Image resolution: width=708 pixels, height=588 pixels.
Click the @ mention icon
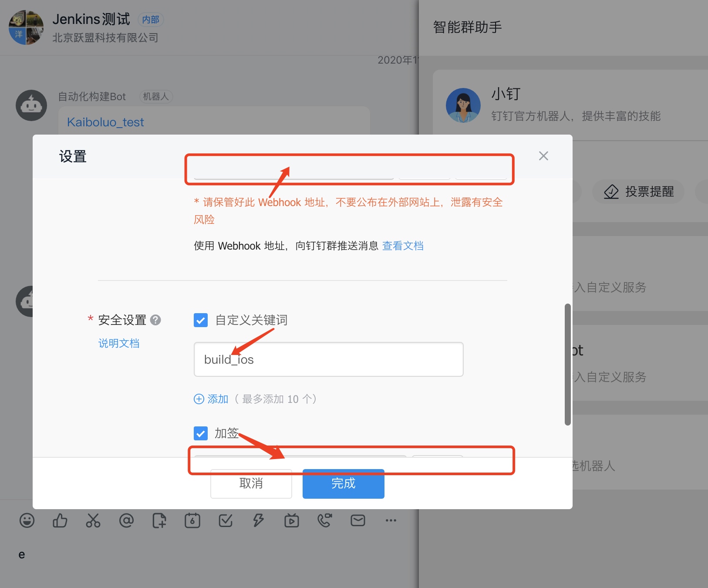[x=126, y=520]
